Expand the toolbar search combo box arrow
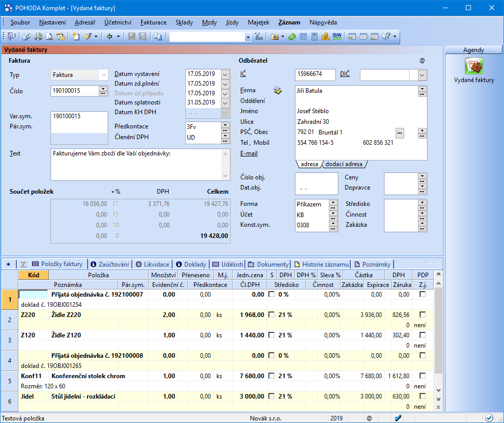The image size is (504, 423). pyautogui.click(x=248, y=37)
